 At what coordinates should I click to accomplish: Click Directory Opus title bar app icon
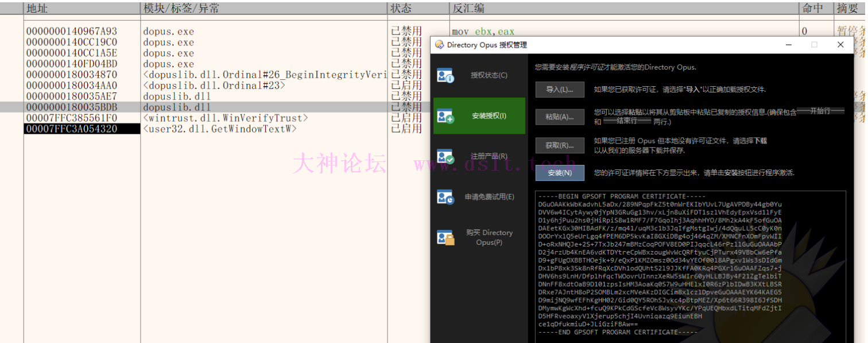[x=439, y=45]
